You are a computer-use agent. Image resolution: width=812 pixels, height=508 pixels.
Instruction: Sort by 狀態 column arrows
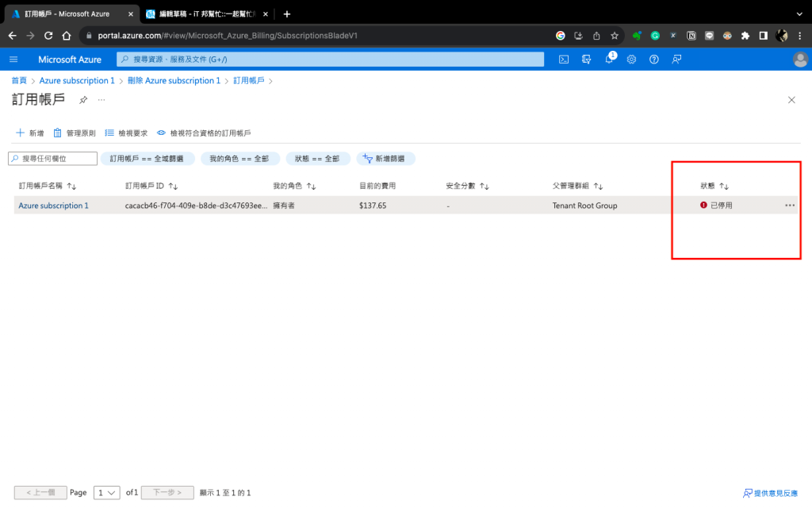(724, 186)
